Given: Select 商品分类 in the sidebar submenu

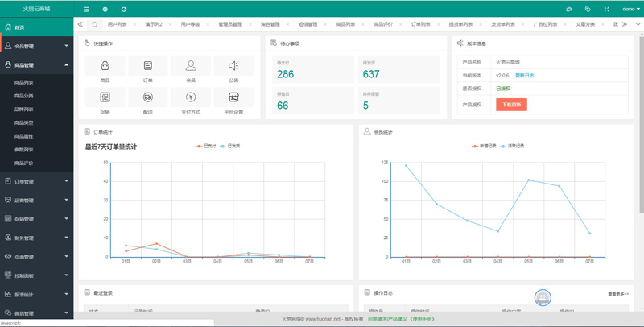Looking at the screenshot, I should click(24, 96).
